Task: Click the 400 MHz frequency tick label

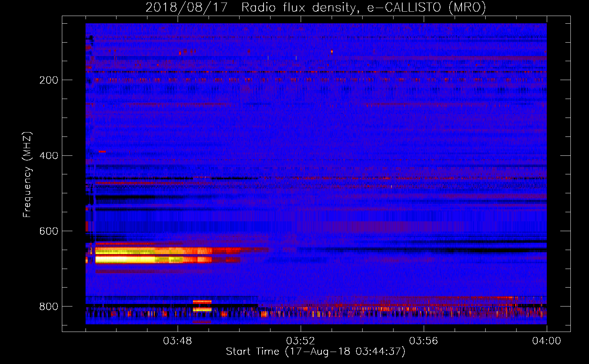Action: 49,156
